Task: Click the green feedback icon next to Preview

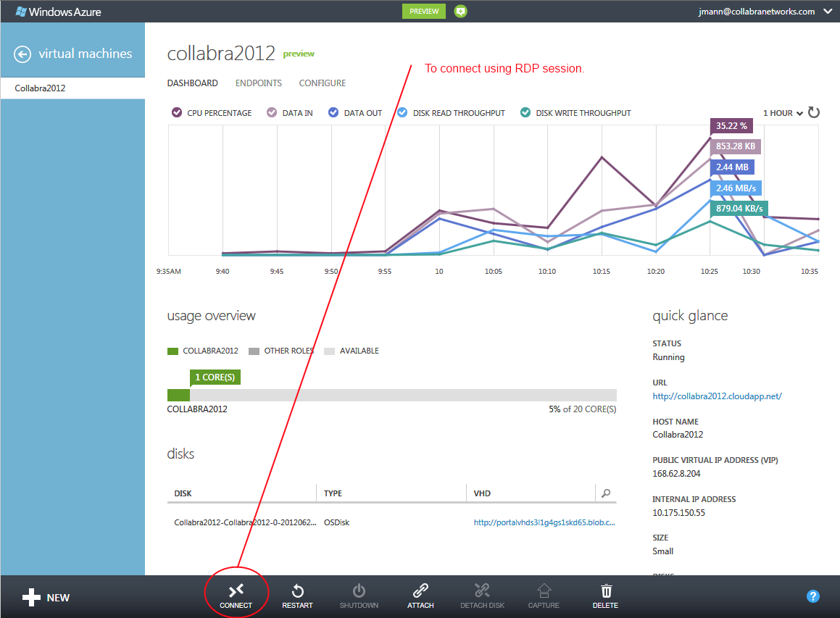Action: 461,12
